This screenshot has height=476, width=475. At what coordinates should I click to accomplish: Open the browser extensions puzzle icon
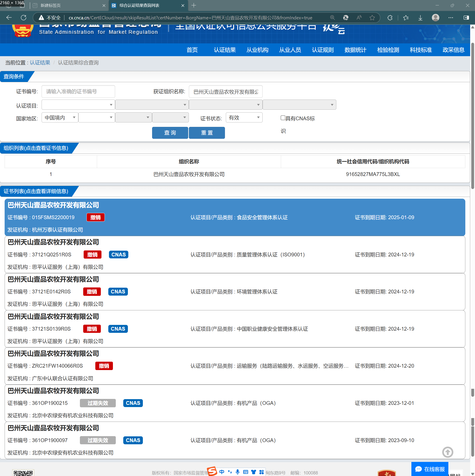click(x=390, y=17)
